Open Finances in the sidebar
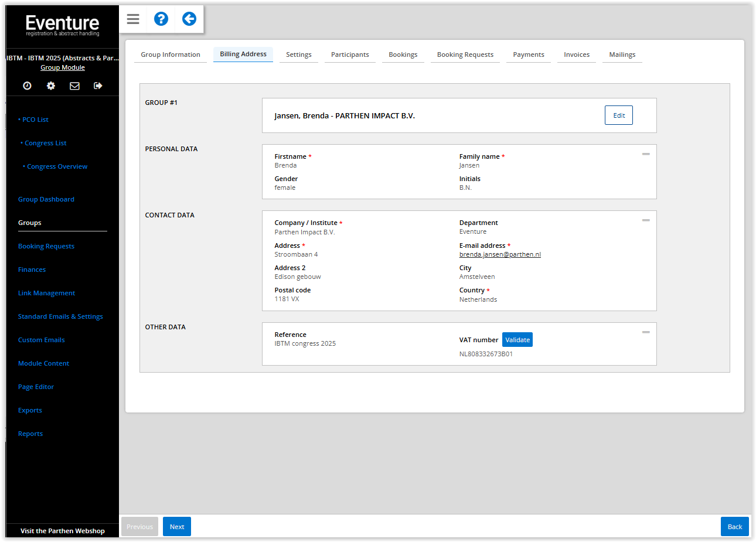 pos(32,270)
